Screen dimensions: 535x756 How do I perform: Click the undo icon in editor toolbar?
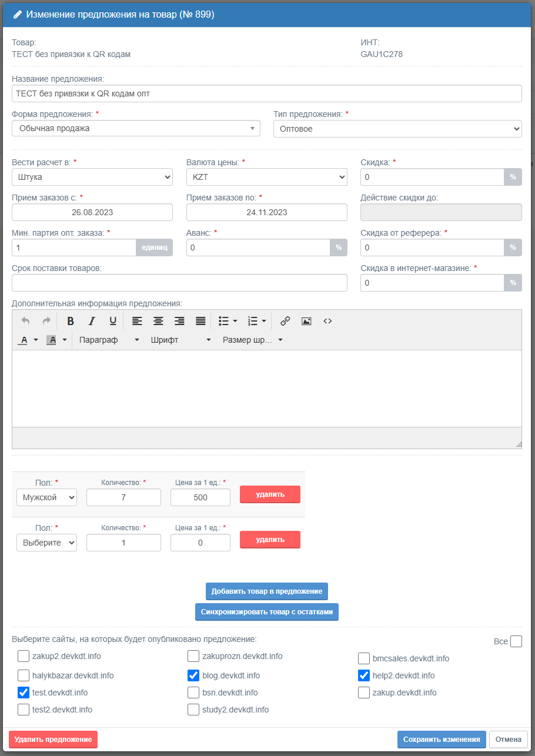pos(25,321)
